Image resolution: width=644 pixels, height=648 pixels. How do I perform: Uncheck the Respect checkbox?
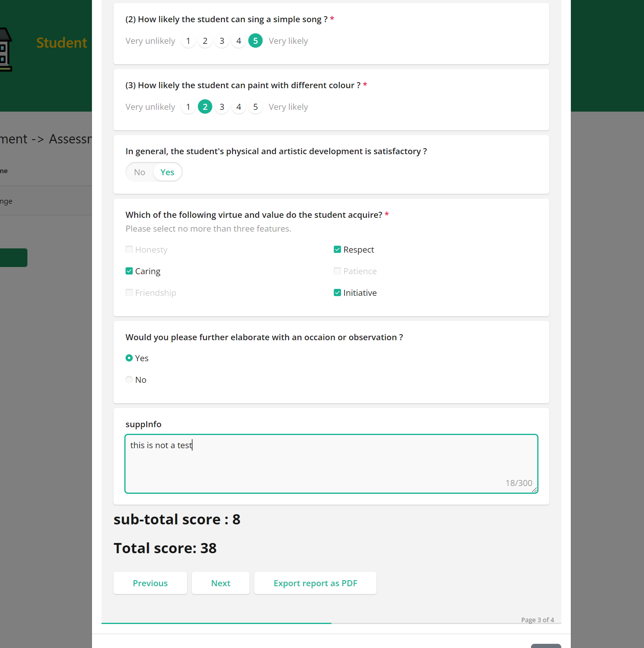tap(337, 250)
